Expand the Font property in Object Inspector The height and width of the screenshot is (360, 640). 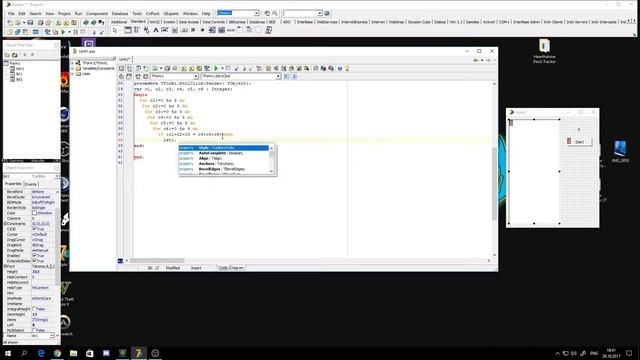(5, 266)
